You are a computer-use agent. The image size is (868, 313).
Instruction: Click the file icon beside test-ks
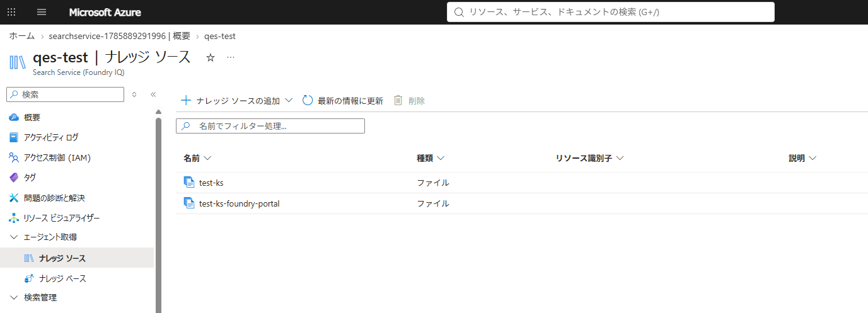click(189, 183)
